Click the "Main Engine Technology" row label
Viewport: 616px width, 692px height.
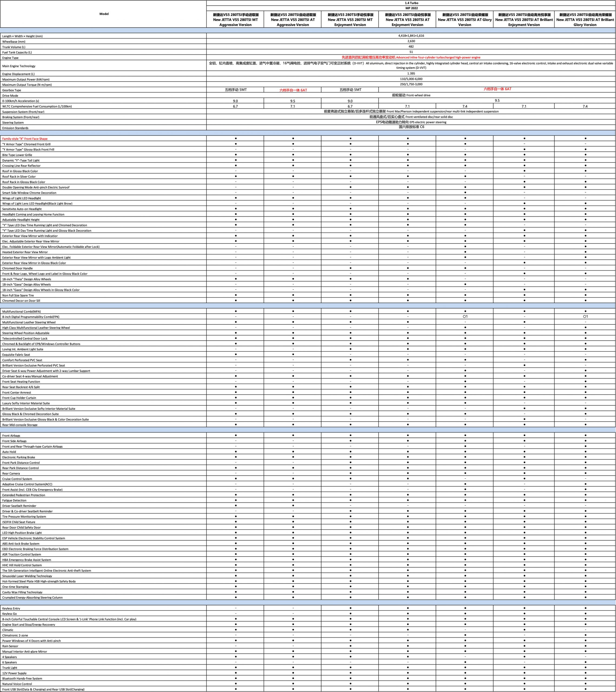click(x=19, y=66)
